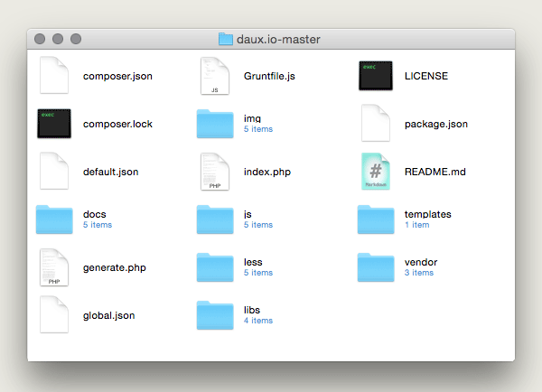Select the js folder icon
Viewport: 542px width, 392px height.
[x=215, y=219]
